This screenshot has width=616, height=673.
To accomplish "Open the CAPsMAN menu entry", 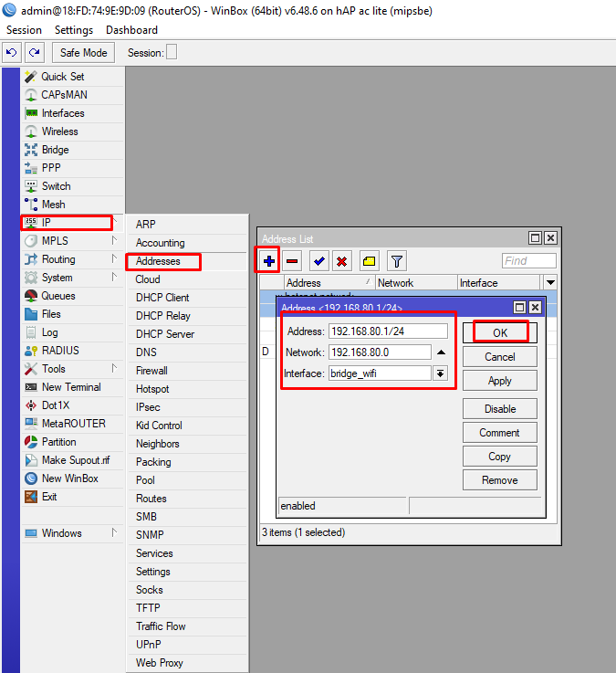I will 72,95.
